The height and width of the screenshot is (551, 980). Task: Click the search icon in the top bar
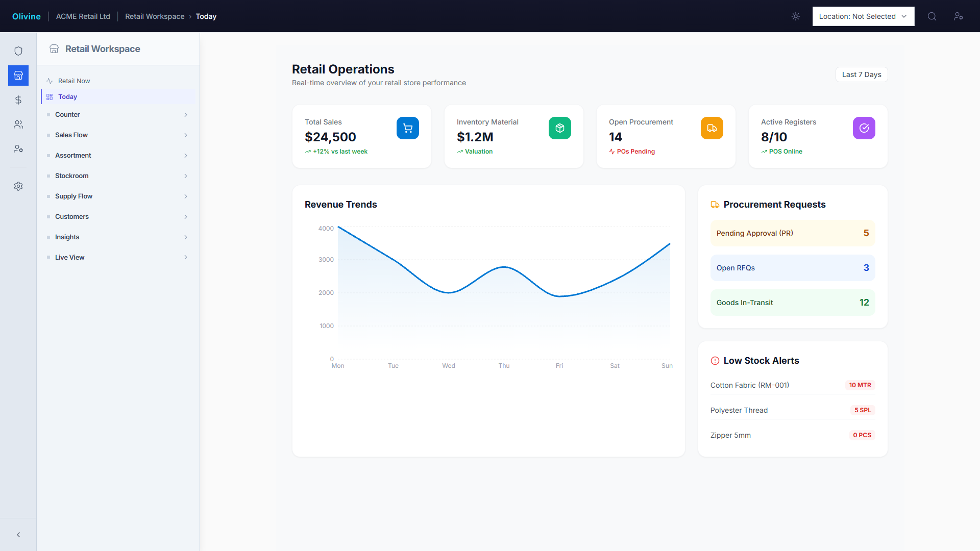point(932,16)
